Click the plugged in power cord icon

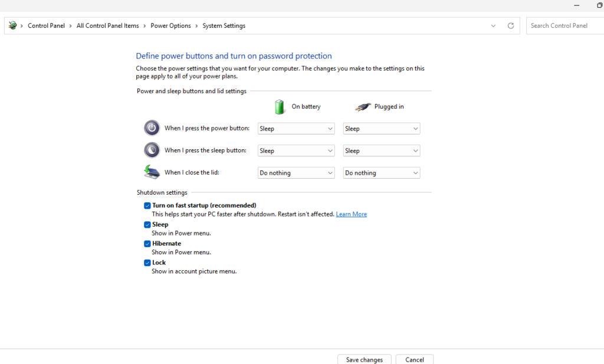pyautogui.click(x=363, y=107)
